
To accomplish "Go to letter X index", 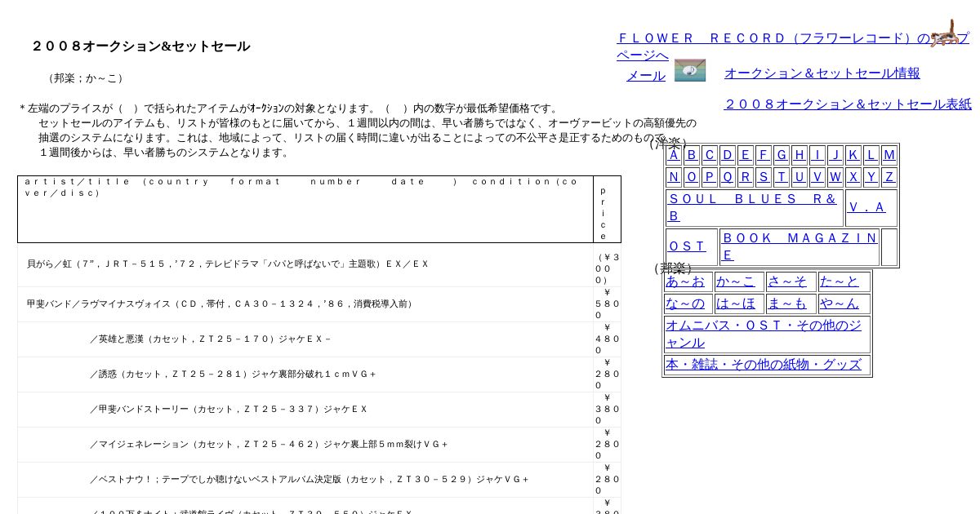I will [x=853, y=177].
